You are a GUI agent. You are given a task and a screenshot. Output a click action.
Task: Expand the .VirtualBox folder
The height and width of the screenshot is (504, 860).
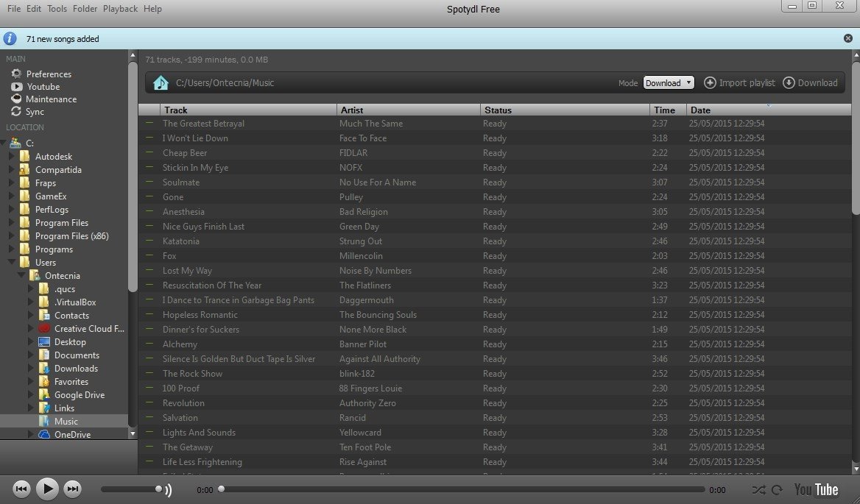pyautogui.click(x=31, y=302)
